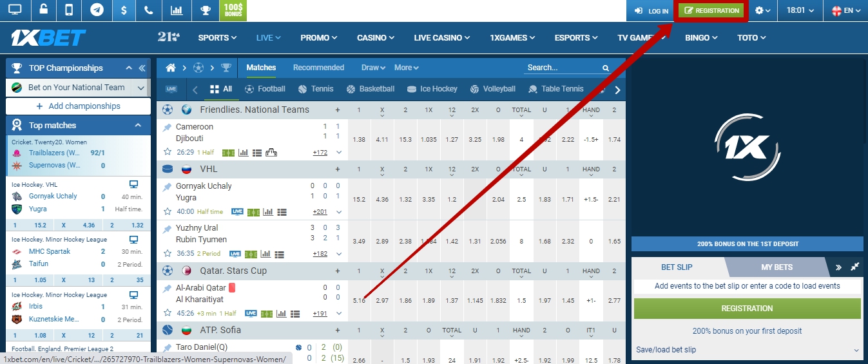868x364 pixels.
Task: Select the Football sport filter
Action: [264, 89]
